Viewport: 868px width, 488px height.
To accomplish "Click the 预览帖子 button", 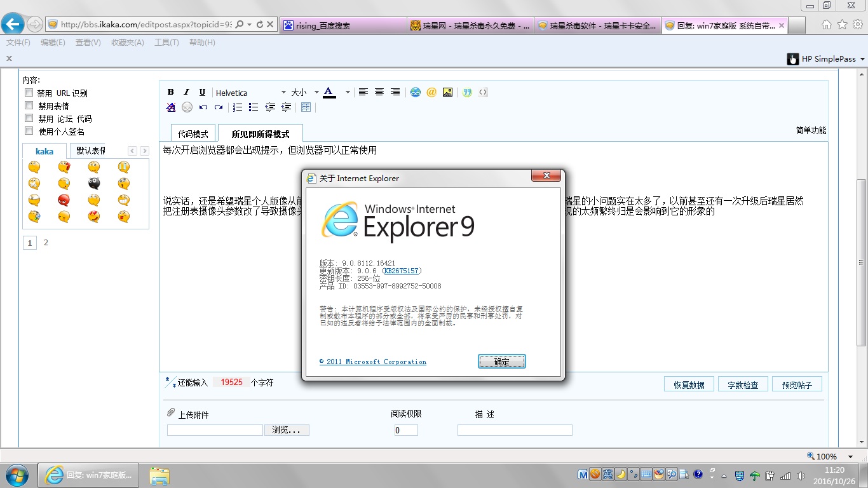I will [797, 384].
